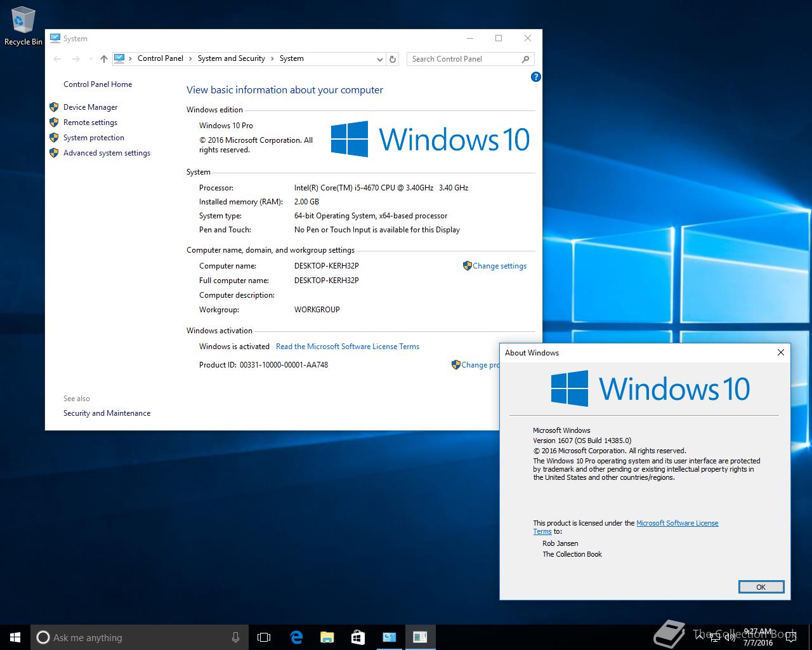Open System protection

click(x=94, y=138)
